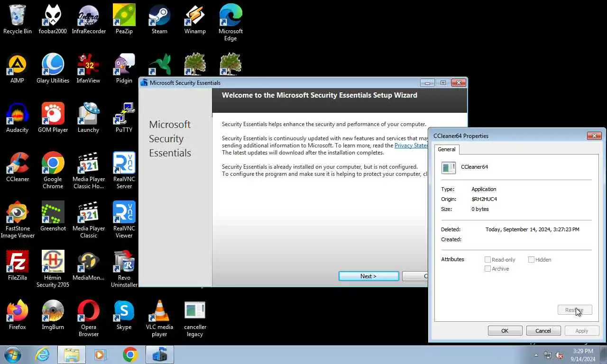The image size is (607, 364).
Task: Launch Internet Explorer from the taskbar
Action: tap(42, 355)
